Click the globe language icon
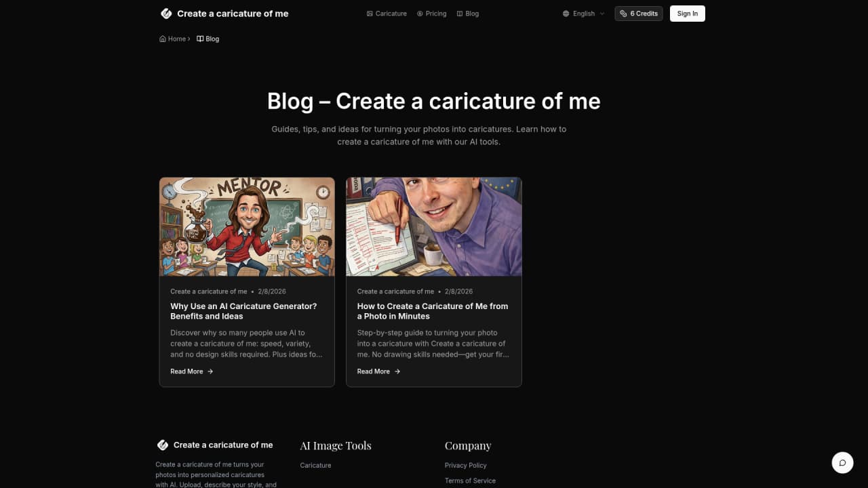This screenshot has height=488, width=868. pos(566,14)
